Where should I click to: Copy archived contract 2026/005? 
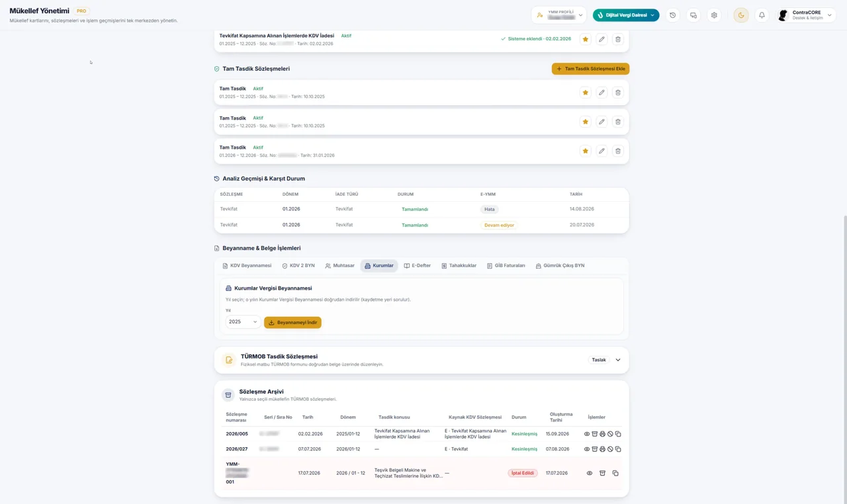coord(618,434)
